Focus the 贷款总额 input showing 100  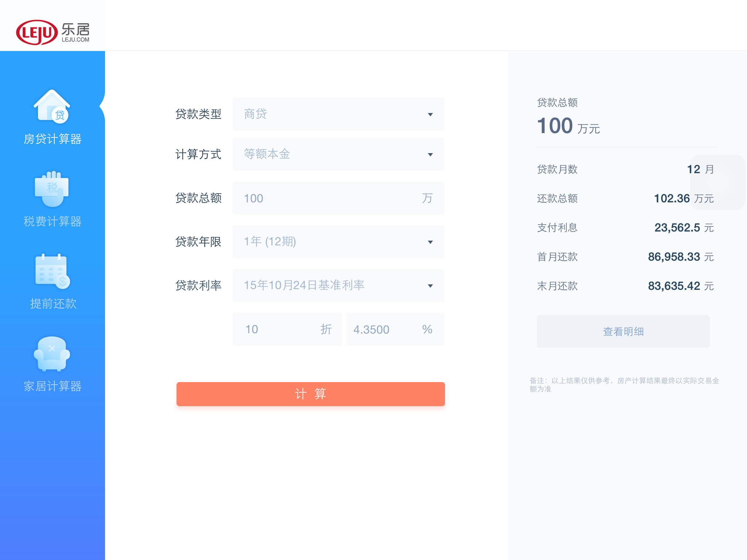pos(338,198)
